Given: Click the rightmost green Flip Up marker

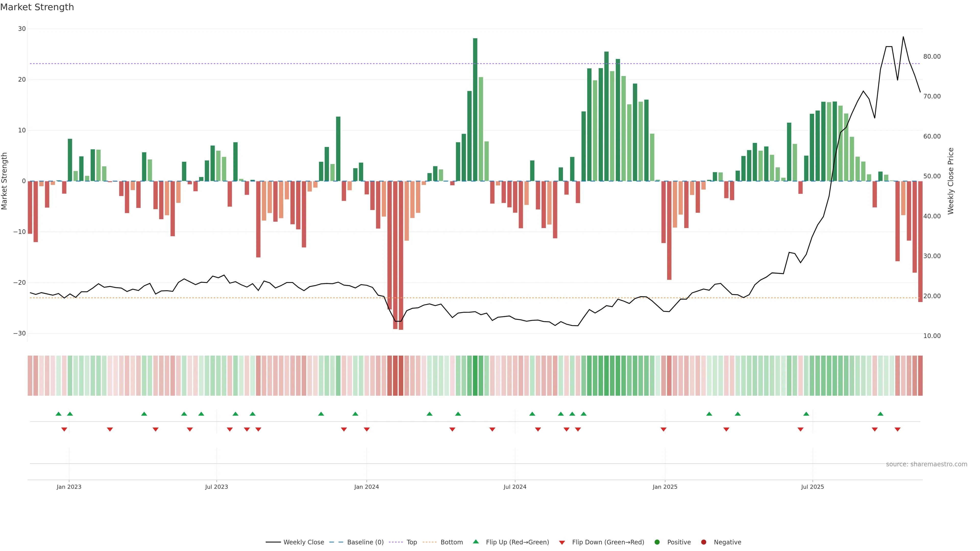Looking at the screenshot, I should pyautogui.click(x=880, y=414).
